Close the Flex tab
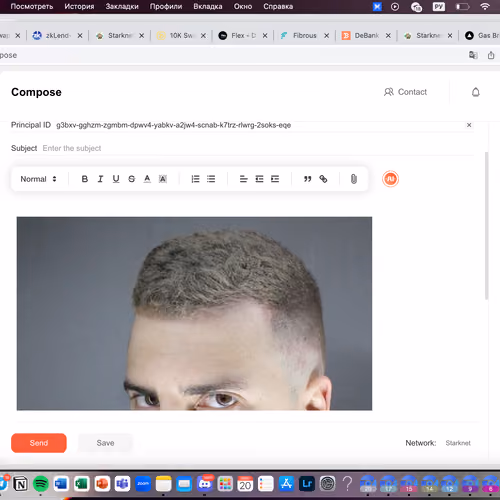This screenshot has height=500, width=500. coord(265,36)
